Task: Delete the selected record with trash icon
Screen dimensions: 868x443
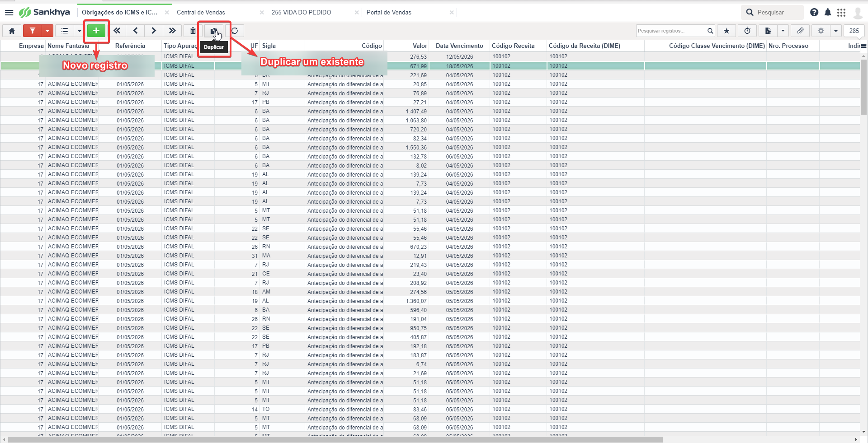Action: pos(193,31)
